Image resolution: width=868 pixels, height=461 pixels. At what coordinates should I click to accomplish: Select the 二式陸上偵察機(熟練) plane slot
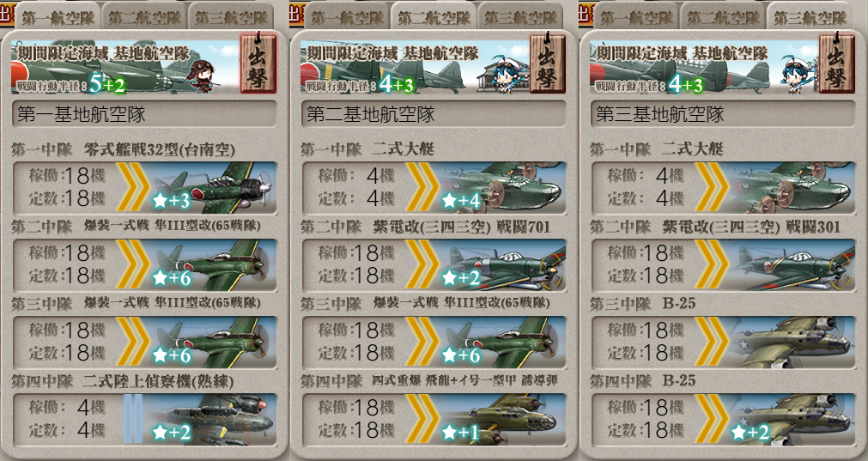click(144, 419)
